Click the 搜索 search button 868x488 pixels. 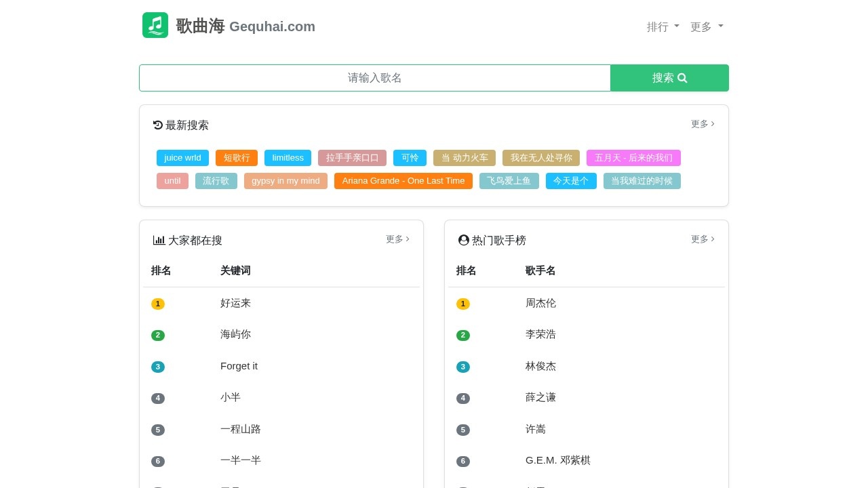(x=669, y=78)
